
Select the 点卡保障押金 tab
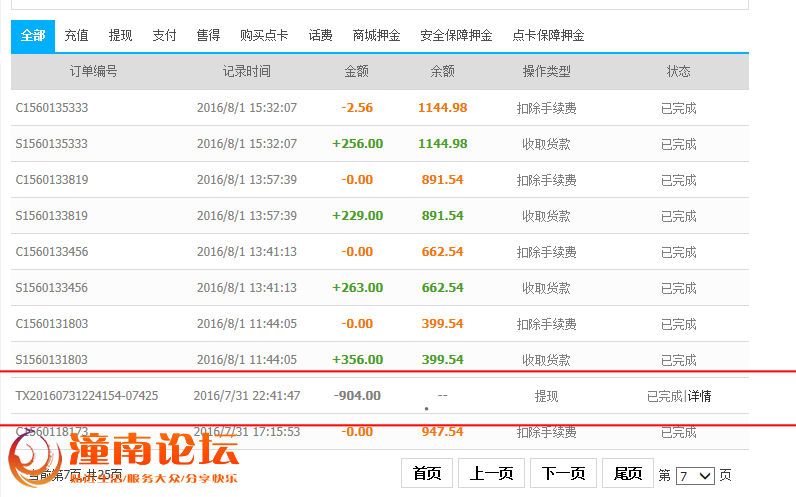pos(548,36)
